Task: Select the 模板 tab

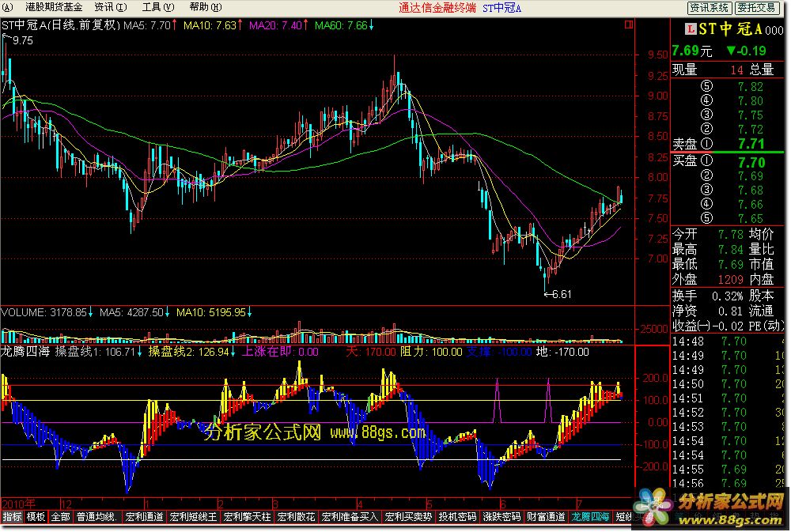Action: [36, 516]
